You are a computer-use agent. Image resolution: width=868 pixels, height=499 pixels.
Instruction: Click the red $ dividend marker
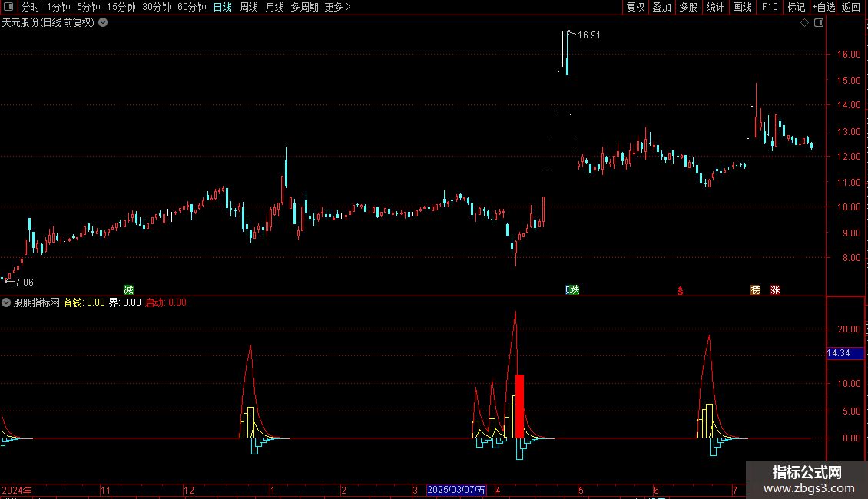pos(681,291)
